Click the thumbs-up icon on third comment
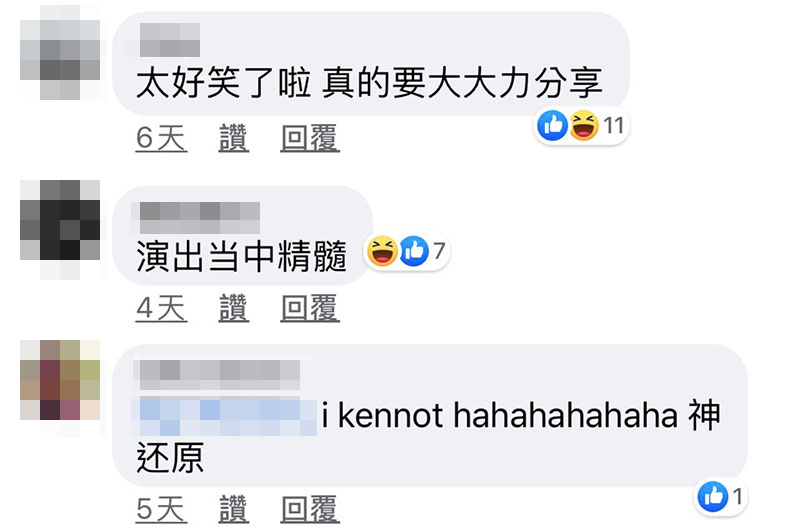Viewport: 800px width, 530px height. click(x=713, y=496)
